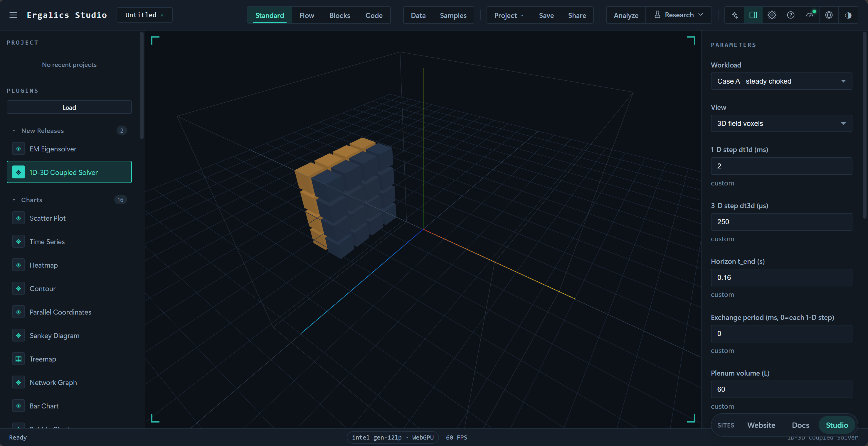Click the Bar Chart plugin icon
The width and height of the screenshot is (868, 446).
(18, 406)
